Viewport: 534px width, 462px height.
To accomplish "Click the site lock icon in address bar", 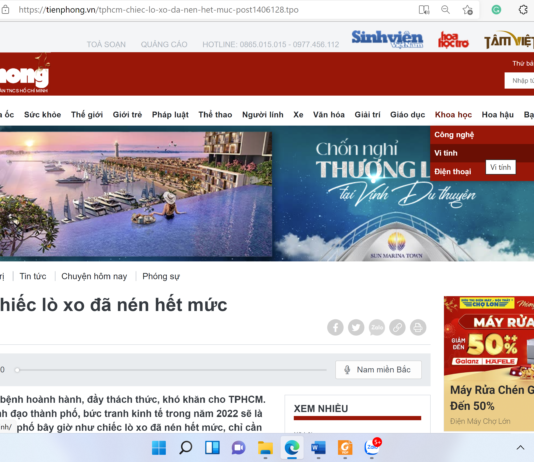I will [5, 10].
